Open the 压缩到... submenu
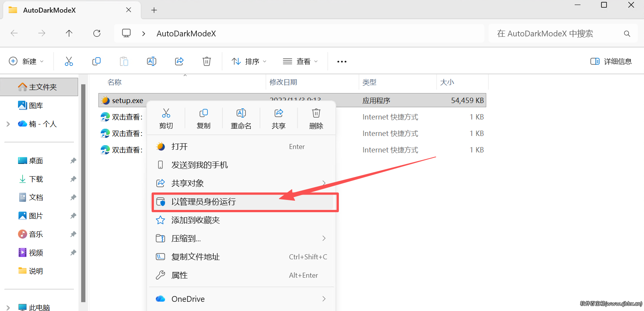The image size is (644, 311). (x=241, y=239)
